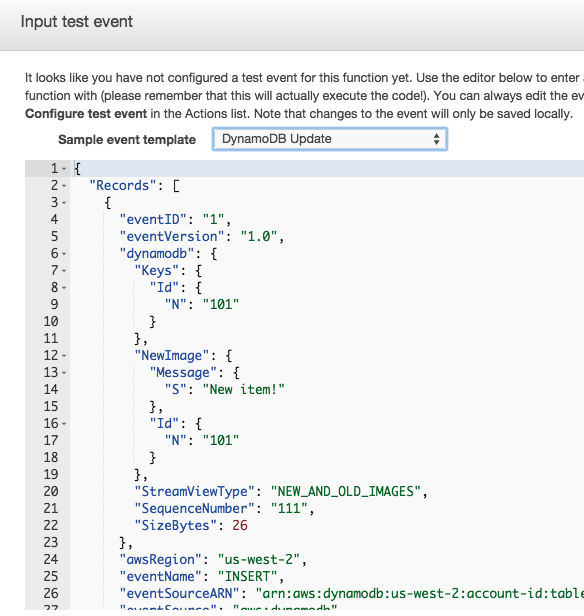Click the "NewImage" key text
Screen dimensions: 584x616
coord(172,356)
